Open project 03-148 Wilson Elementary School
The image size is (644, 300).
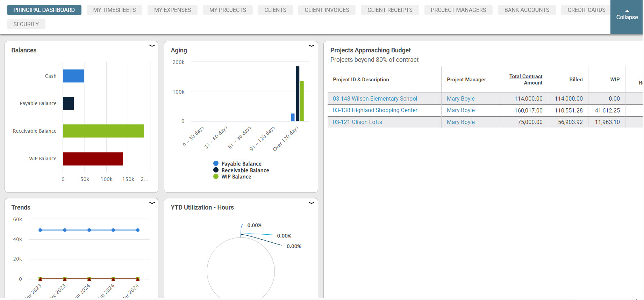[375, 99]
